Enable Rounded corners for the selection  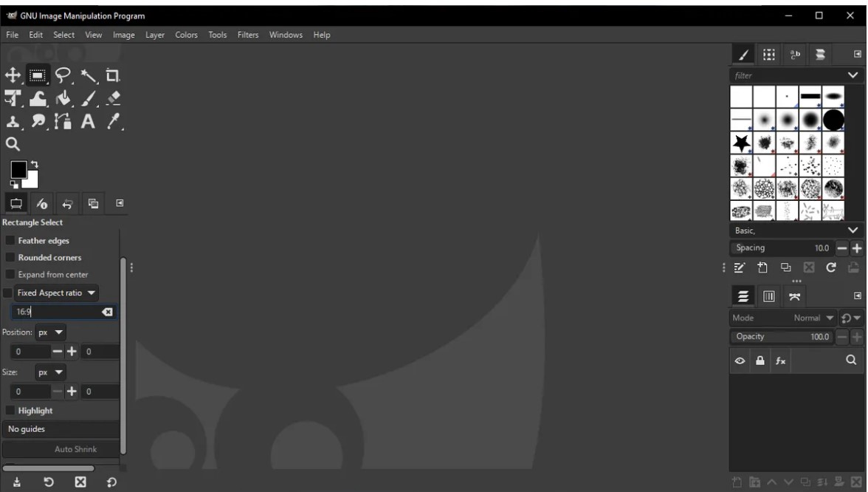tap(10, 257)
